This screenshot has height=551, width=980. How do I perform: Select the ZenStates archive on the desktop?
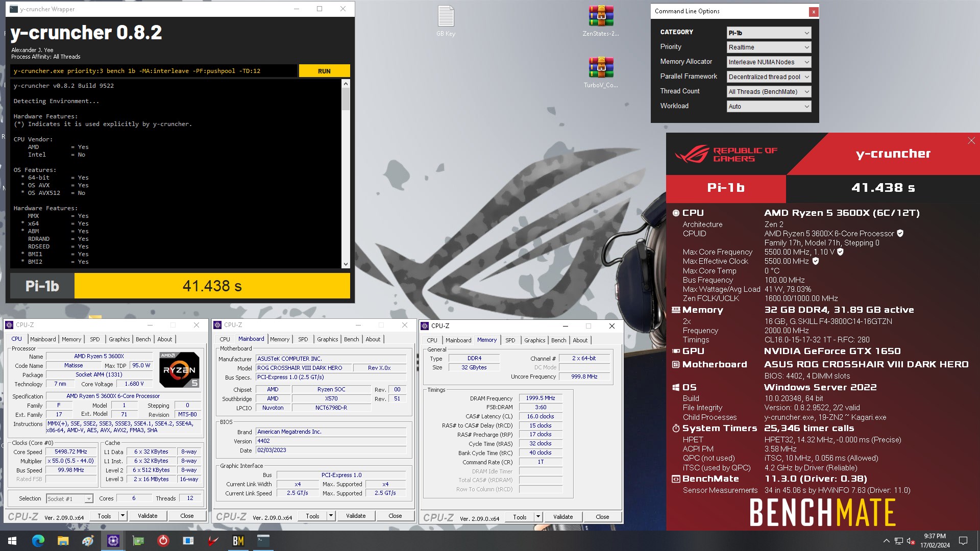601,21
